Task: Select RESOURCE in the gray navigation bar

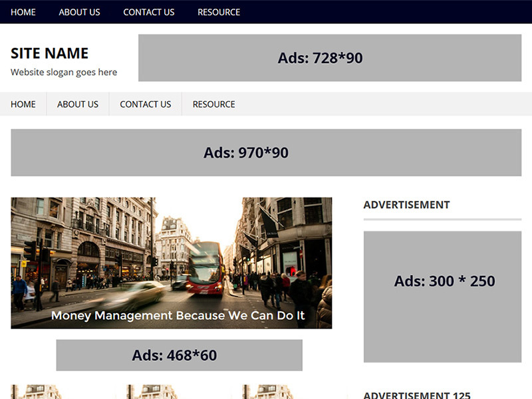Action: pyautogui.click(x=213, y=104)
